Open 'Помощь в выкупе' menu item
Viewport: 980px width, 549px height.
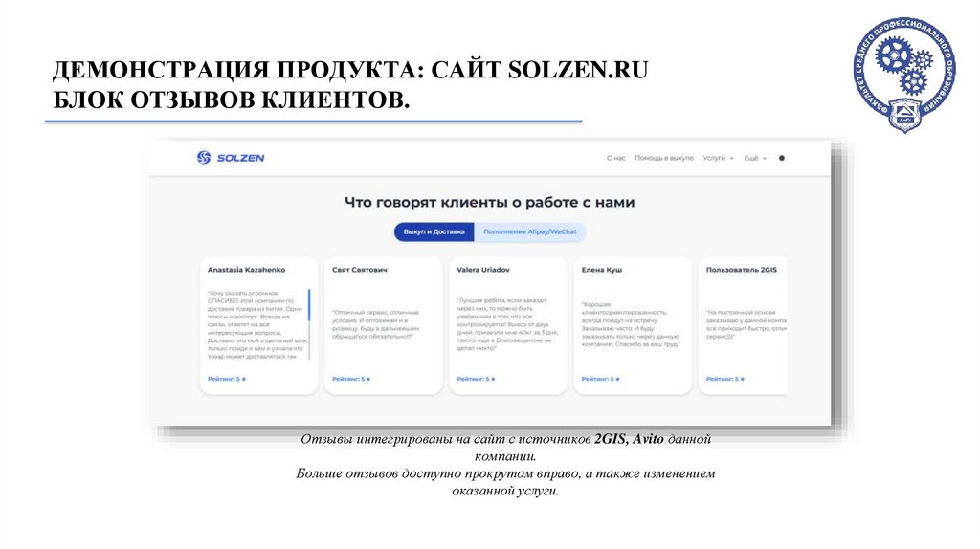click(664, 158)
